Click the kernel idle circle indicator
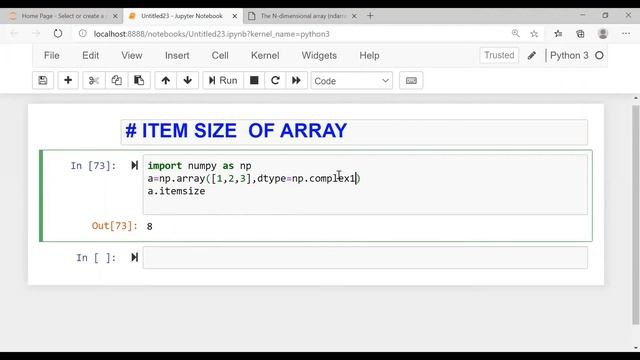 [599, 56]
